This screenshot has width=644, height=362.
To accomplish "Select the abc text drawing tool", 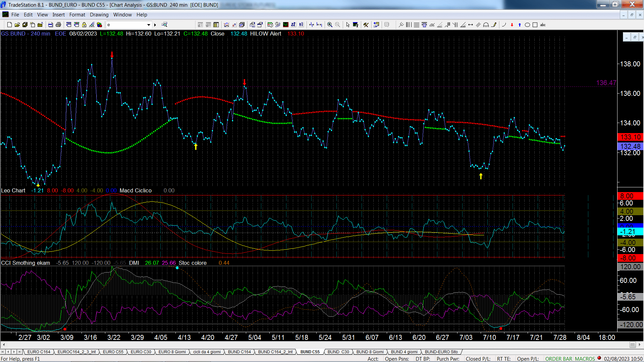I will click(543, 25).
